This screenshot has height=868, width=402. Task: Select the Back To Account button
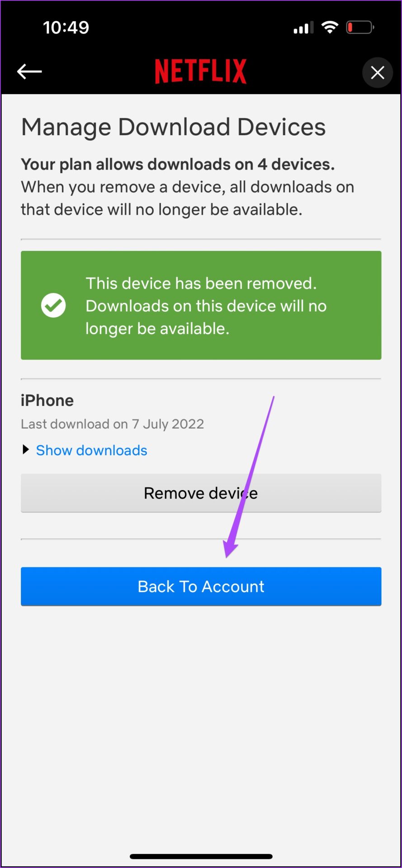[x=201, y=586]
